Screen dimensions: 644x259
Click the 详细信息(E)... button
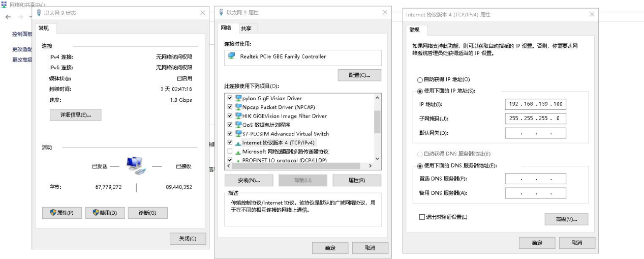coord(75,115)
